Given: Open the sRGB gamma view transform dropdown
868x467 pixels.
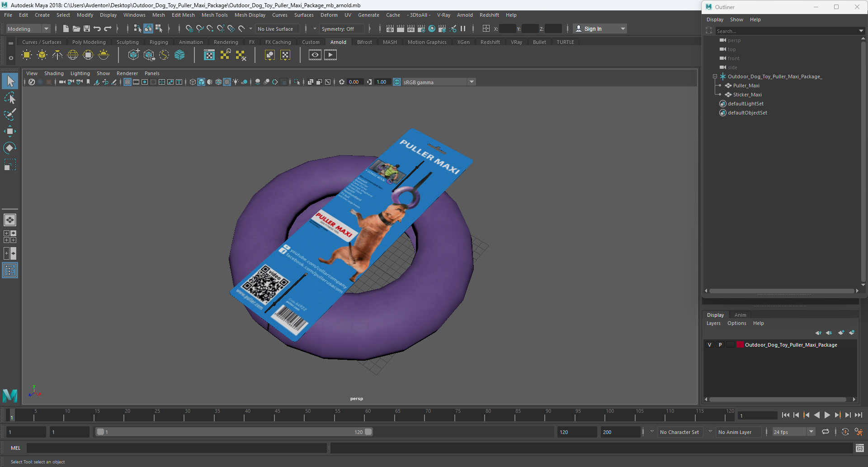Looking at the screenshot, I should (x=439, y=82).
